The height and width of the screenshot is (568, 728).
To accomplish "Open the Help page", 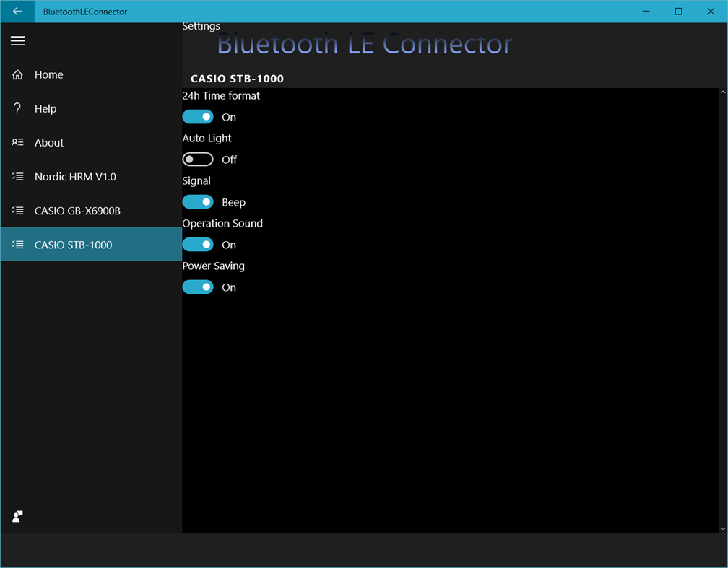I will [45, 108].
